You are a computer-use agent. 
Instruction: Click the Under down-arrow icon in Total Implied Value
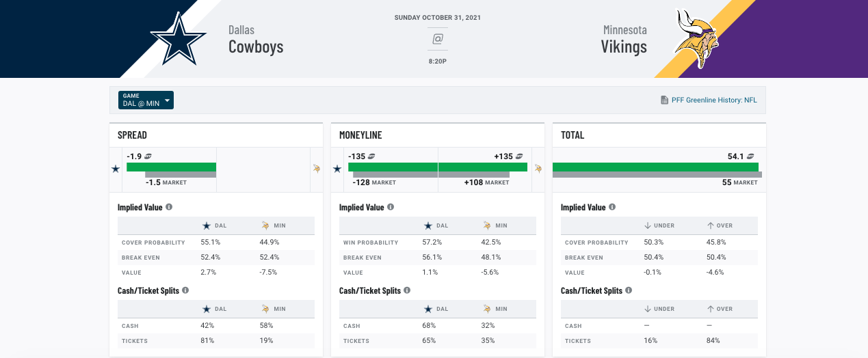click(647, 225)
